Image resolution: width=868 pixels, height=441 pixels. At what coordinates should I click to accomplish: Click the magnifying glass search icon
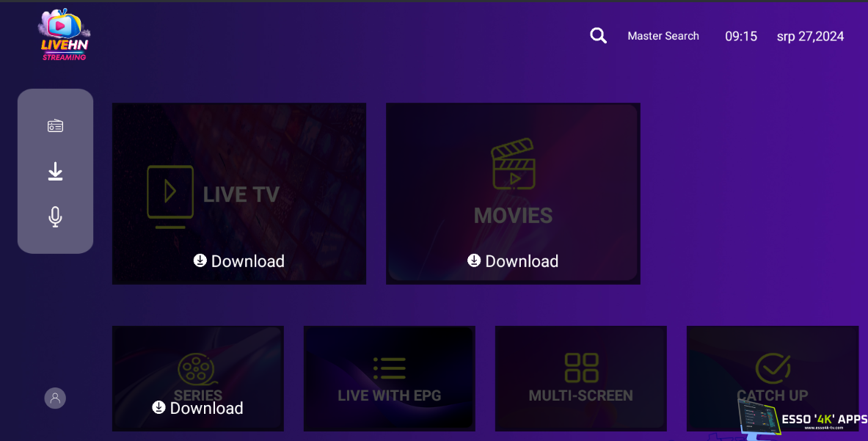(x=598, y=36)
